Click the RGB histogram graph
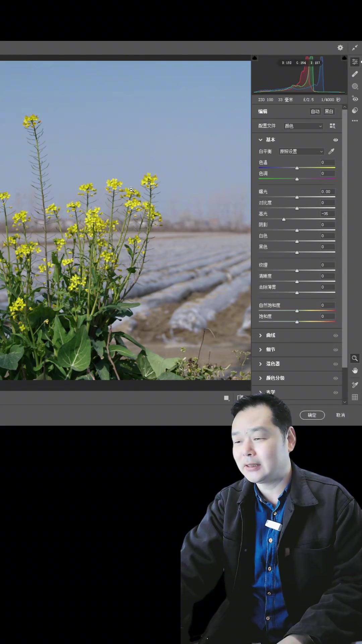362x644 pixels. (x=299, y=74)
